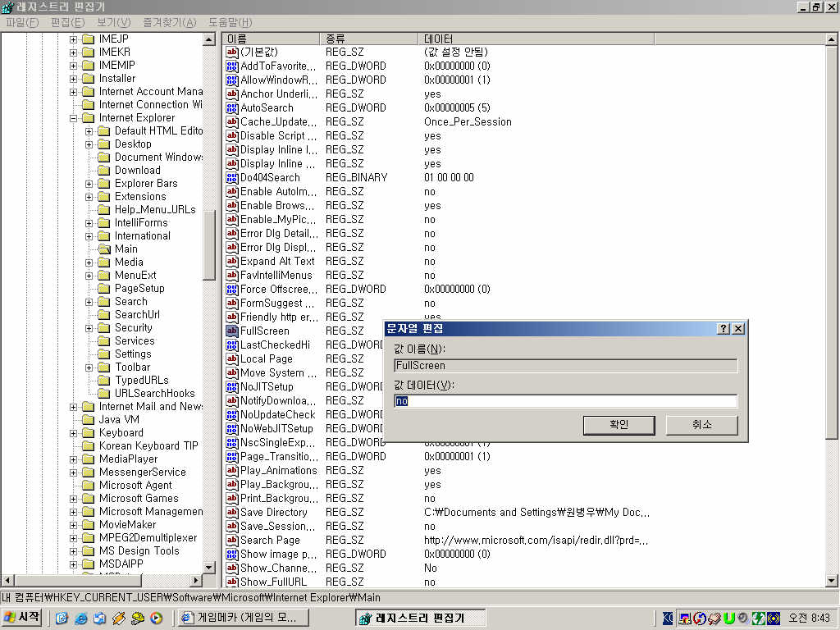Click the 확인 button in dialog
This screenshot has height=630, width=840.
click(x=619, y=425)
